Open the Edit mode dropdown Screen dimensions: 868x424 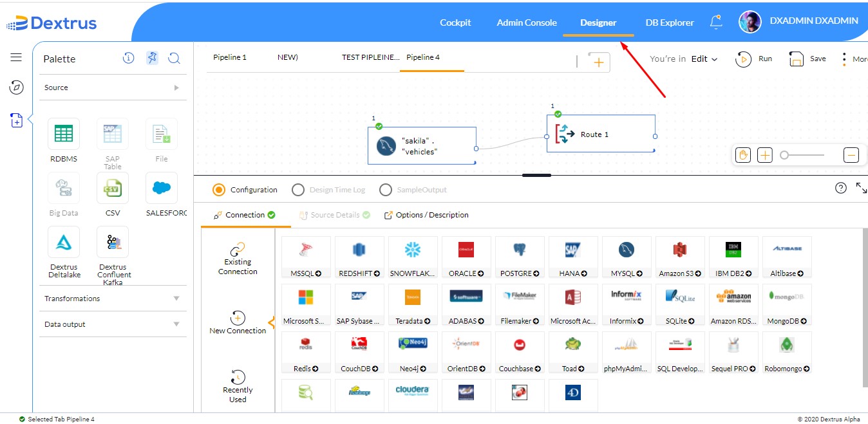click(704, 59)
